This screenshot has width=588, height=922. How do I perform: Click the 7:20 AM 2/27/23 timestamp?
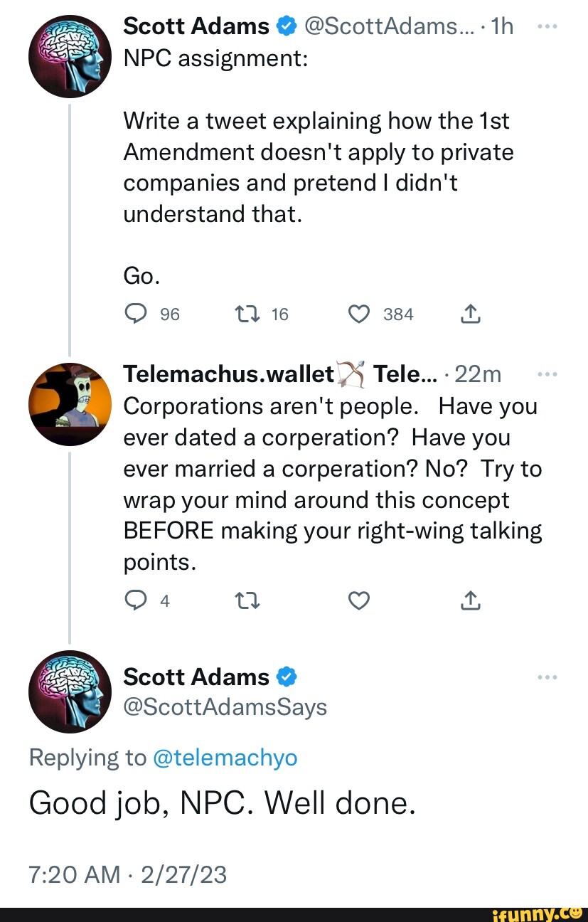[x=128, y=874]
